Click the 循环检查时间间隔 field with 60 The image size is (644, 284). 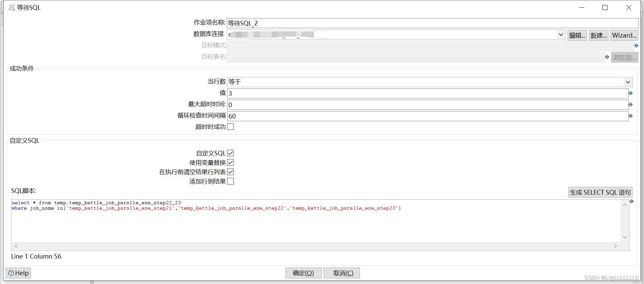click(x=428, y=116)
